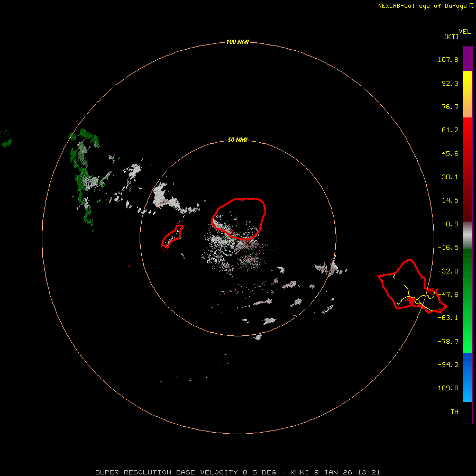The image size is (476, 476).
Task: Click the 30.1 legend value
Action: click(x=450, y=177)
